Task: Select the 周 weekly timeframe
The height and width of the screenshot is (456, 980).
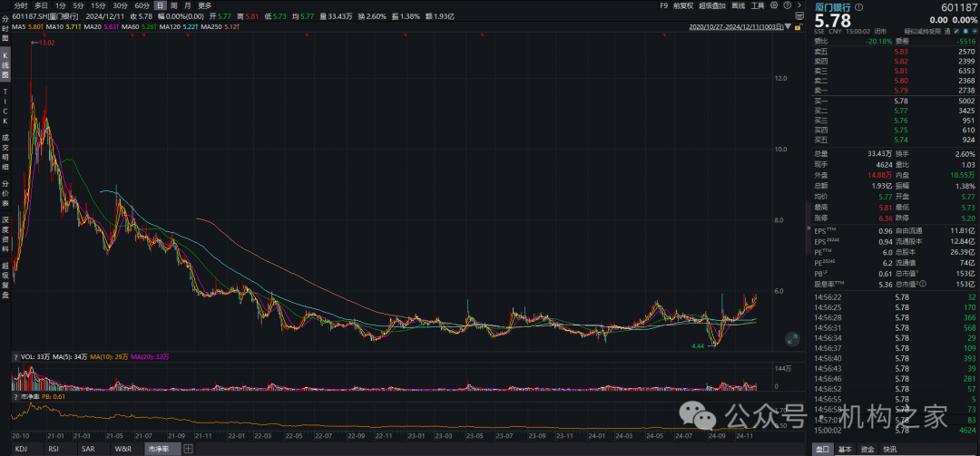Action: (x=173, y=5)
